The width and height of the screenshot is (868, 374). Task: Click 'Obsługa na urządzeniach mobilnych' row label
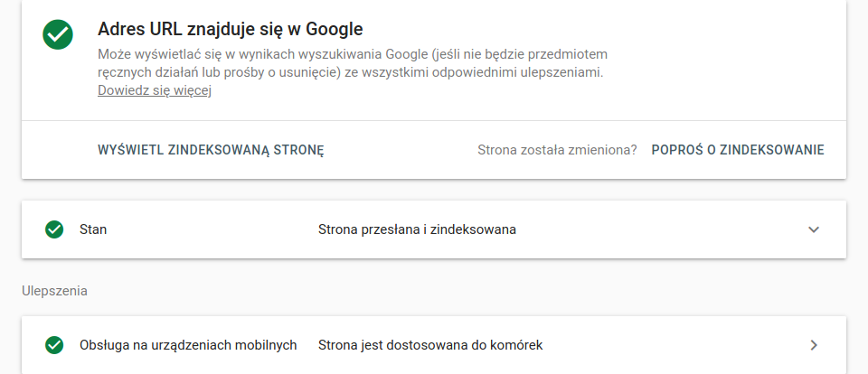pos(188,345)
